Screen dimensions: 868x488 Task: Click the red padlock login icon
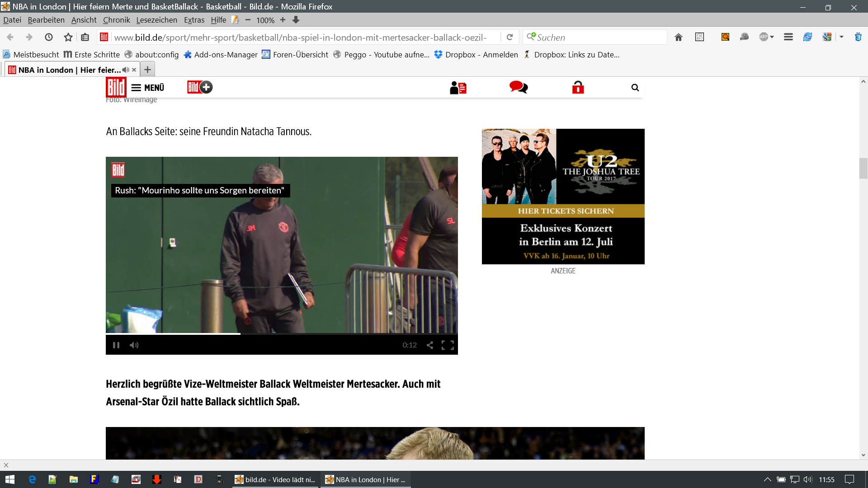click(578, 87)
